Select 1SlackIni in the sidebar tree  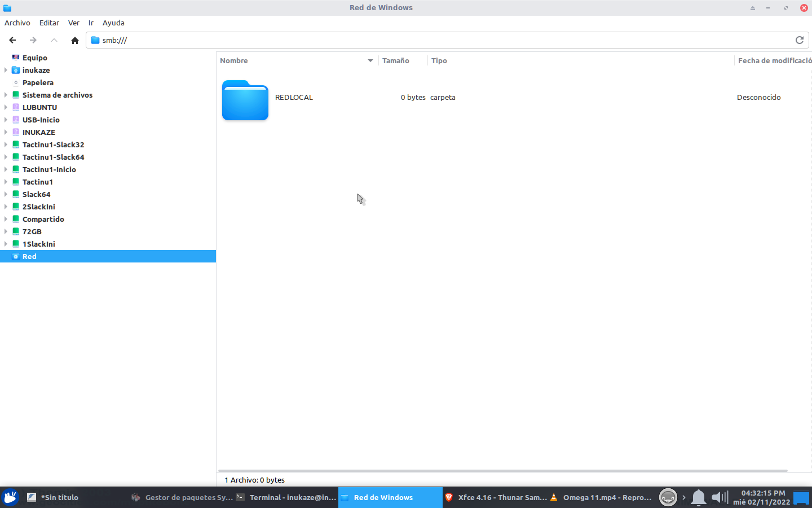tap(39, 244)
